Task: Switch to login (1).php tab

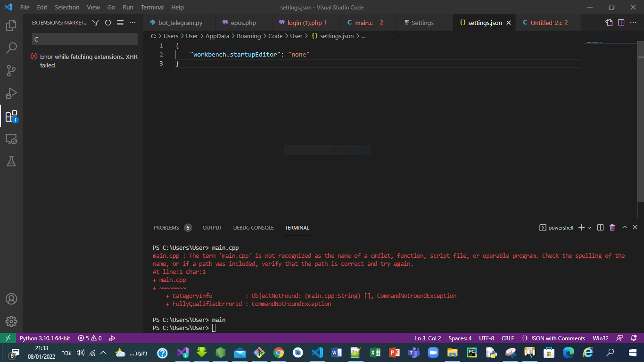Action: pos(306,23)
